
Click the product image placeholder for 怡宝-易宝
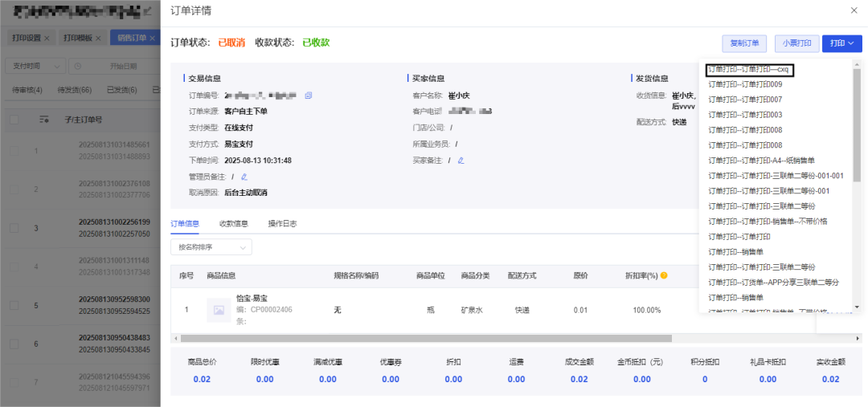click(219, 310)
